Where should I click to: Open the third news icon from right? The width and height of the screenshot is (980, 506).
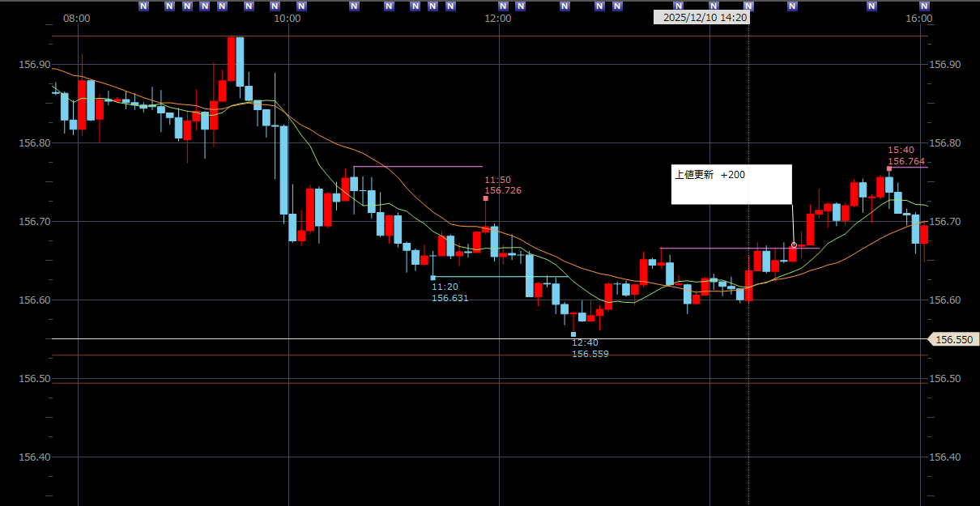tap(792, 6)
